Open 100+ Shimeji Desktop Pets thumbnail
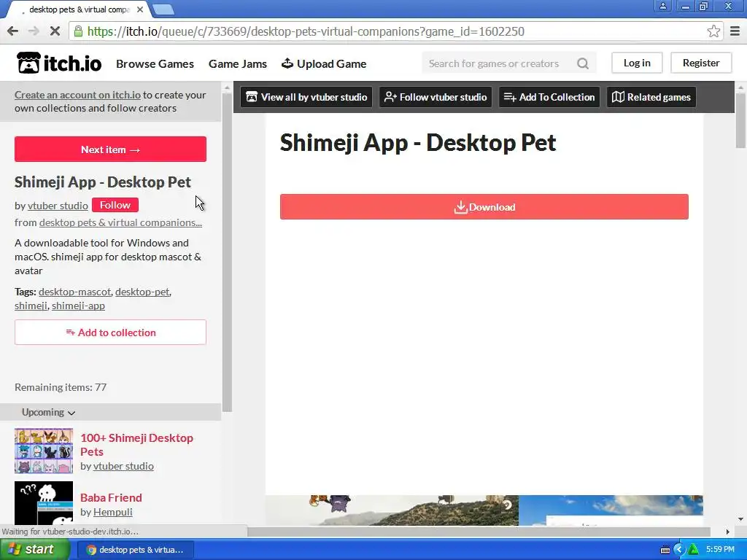 point(44,451)
